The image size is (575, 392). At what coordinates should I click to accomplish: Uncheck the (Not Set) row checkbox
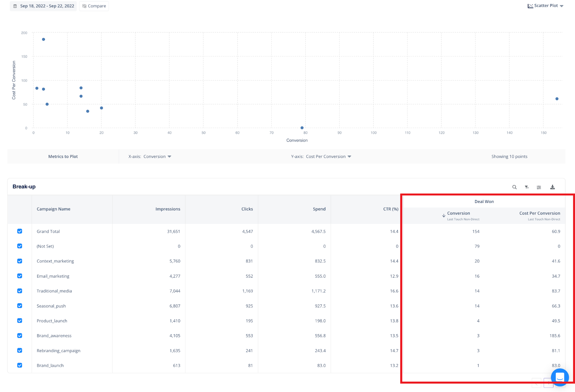pyautogui.click(x=20, y=246)
